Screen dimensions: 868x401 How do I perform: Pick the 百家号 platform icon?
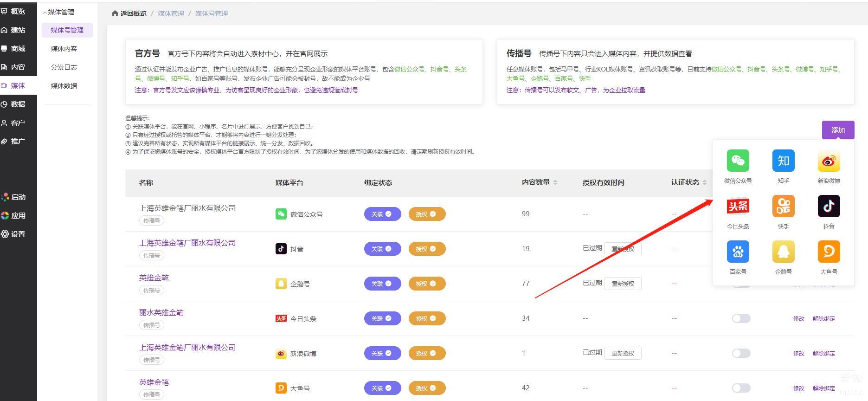738,252
